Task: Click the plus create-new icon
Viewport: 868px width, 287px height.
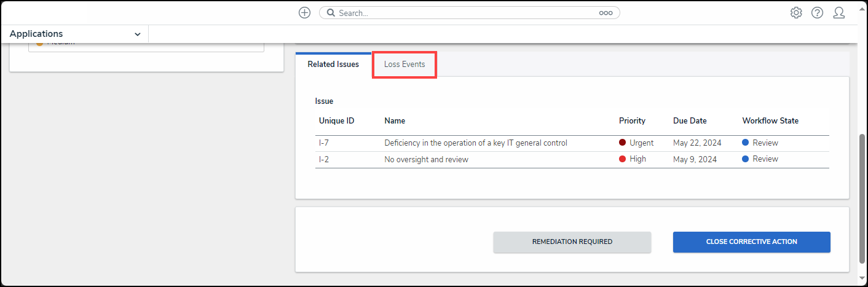Action: (x=304, y=13)
